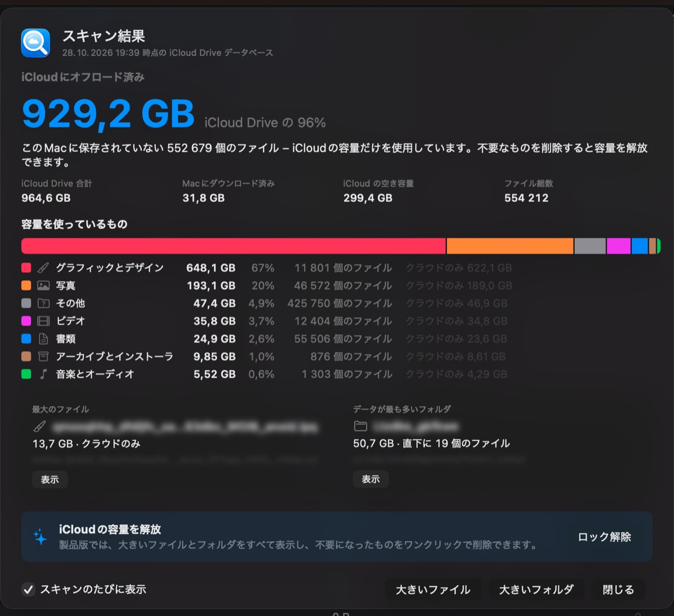Viewport: 674px width, 616px height.
Task: Click the gray segment of the usage bar
Action: pyautogui.click(x=590, y=246)
